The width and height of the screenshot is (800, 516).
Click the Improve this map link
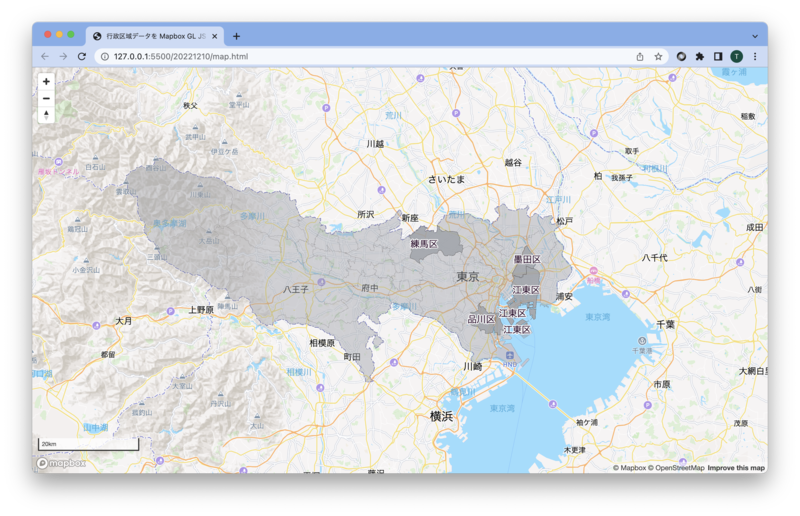(736, 468)
